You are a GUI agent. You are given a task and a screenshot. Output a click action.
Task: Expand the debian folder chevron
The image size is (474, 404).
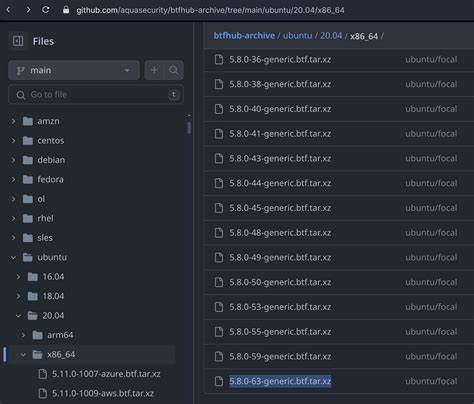tap(13, 160)
